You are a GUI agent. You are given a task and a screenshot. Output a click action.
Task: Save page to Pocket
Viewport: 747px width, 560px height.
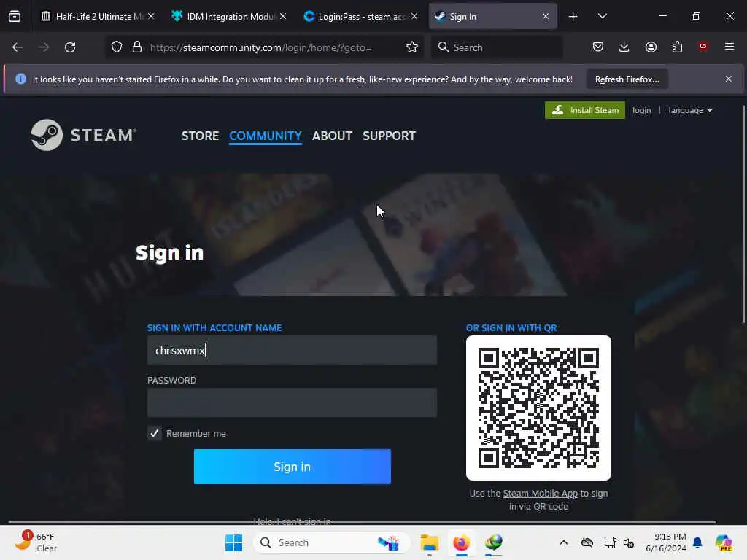point(598,47)
